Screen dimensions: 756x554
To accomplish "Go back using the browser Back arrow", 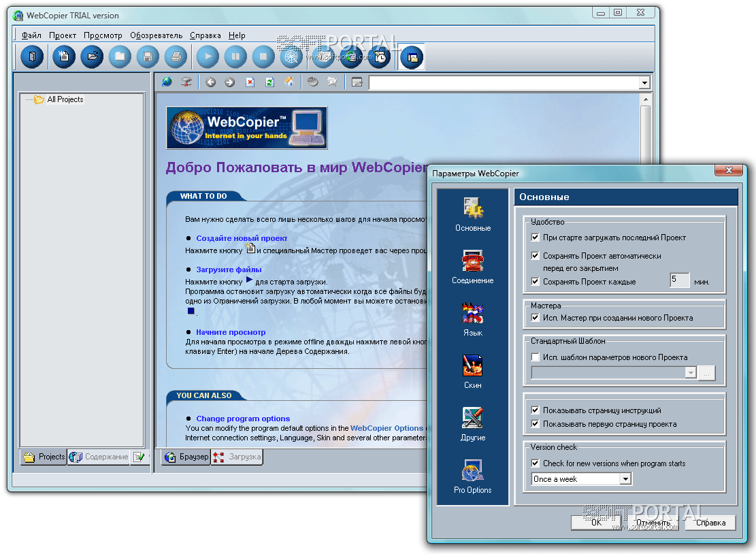I will (x=211, y=82).
